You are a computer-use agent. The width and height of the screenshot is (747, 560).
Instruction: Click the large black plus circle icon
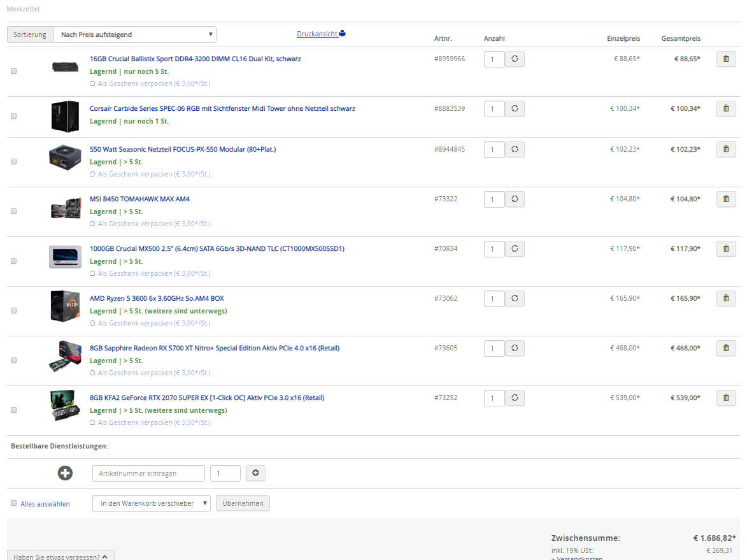click(65, 473)
